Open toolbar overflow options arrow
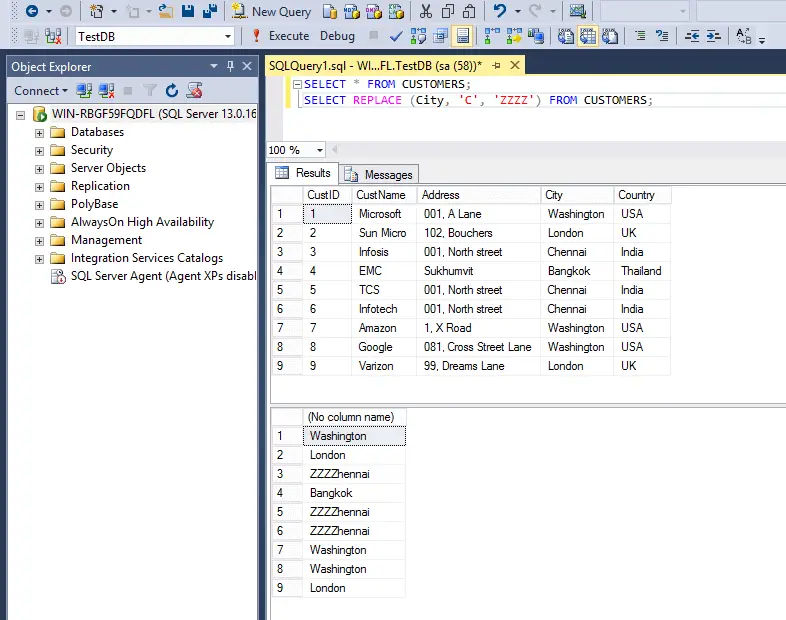This screenshot has height=620, width=786. [762, 40]
